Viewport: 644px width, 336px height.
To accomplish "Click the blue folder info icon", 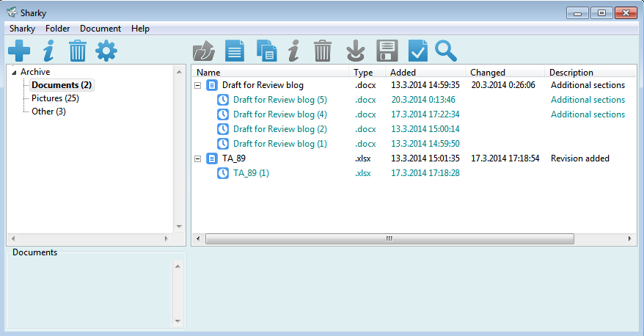I will [x=48, y=51].
